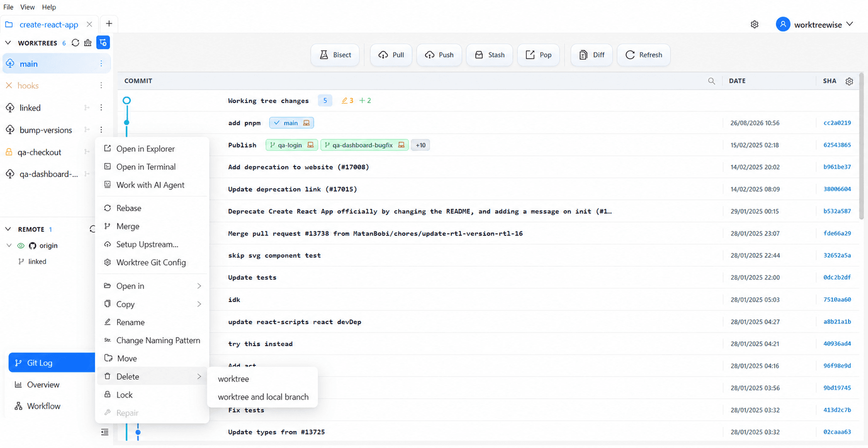Image resolution: width=868 pixels, height=448 pixels.
Task: Click the branch icon on bump-versions row
Action: pyautogui.click(x=87, y=130)
